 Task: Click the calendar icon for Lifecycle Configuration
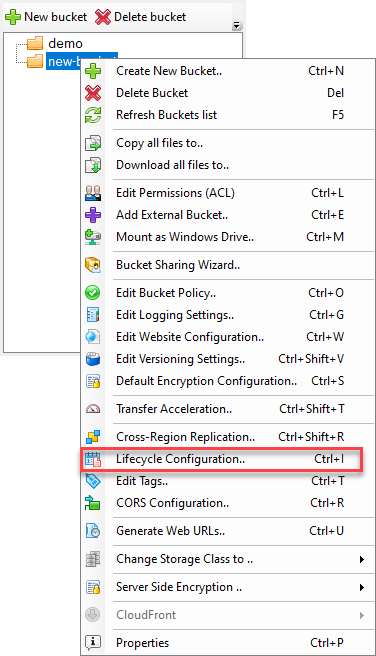(93, 459)
